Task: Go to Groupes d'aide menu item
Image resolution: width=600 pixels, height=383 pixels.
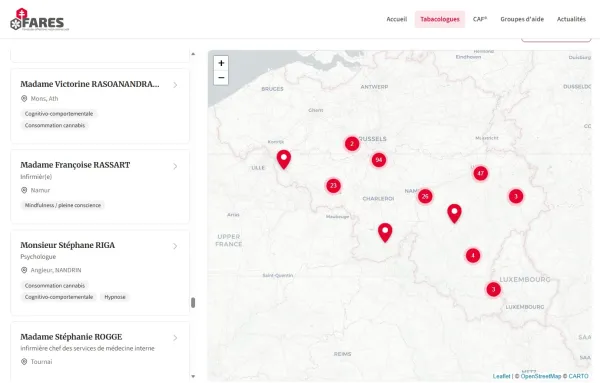Action: tap(522, 19)
